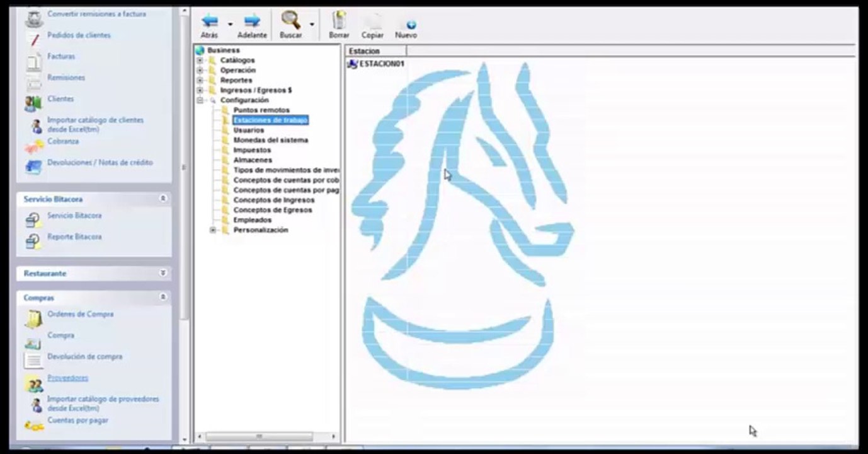
Task: Open the Buscar dropdown arrow
Action: pyautogui.click(x=312, y=25)
